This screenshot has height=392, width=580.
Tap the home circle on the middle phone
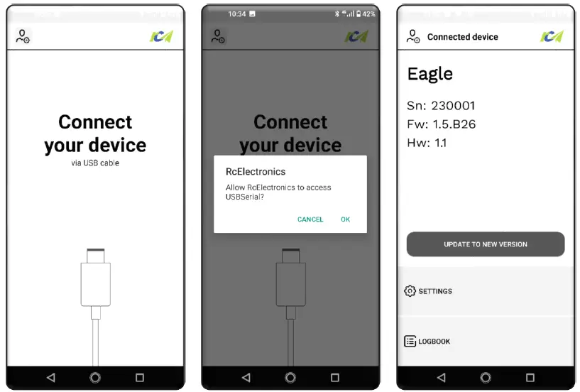click(290, 377)
